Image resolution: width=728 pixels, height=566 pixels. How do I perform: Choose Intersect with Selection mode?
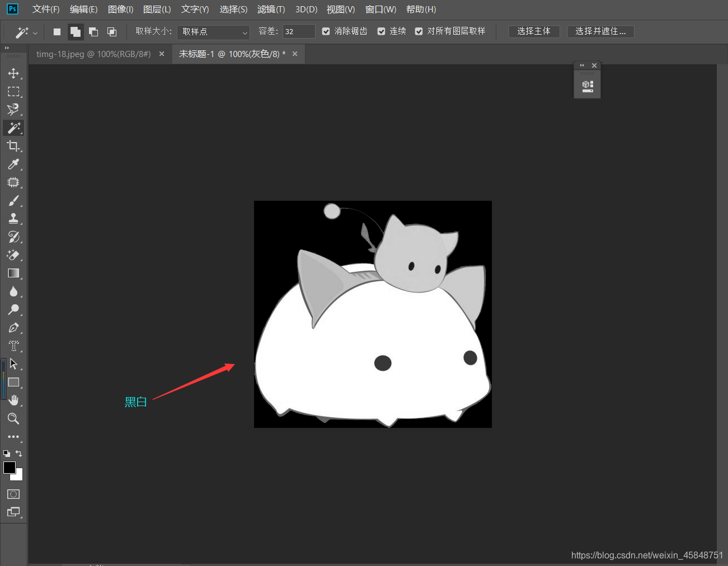tap(112, 32)
